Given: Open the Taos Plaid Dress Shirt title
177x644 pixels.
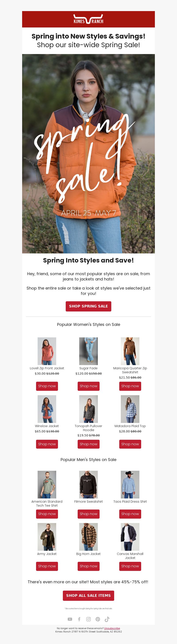Looking at the screenshot, I should coord(130,502).
